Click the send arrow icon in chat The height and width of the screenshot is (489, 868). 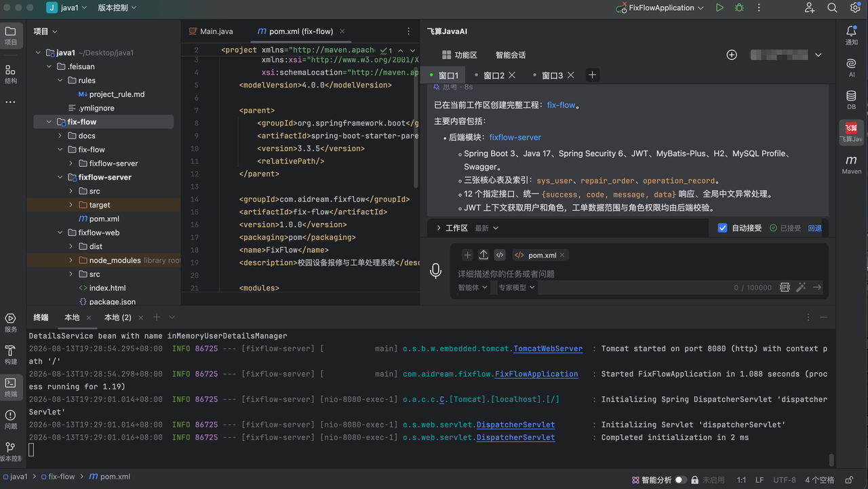[817, 288]
